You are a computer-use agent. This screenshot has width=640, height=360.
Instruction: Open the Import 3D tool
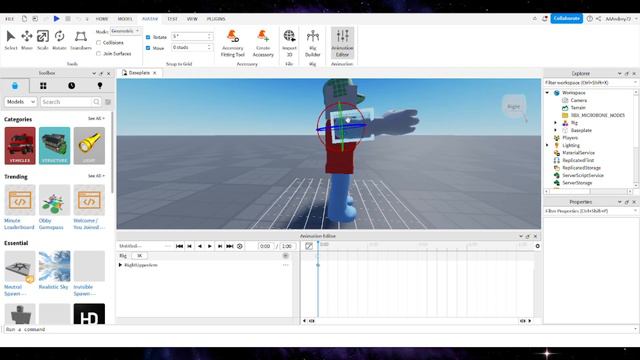(x=289, y=43)
